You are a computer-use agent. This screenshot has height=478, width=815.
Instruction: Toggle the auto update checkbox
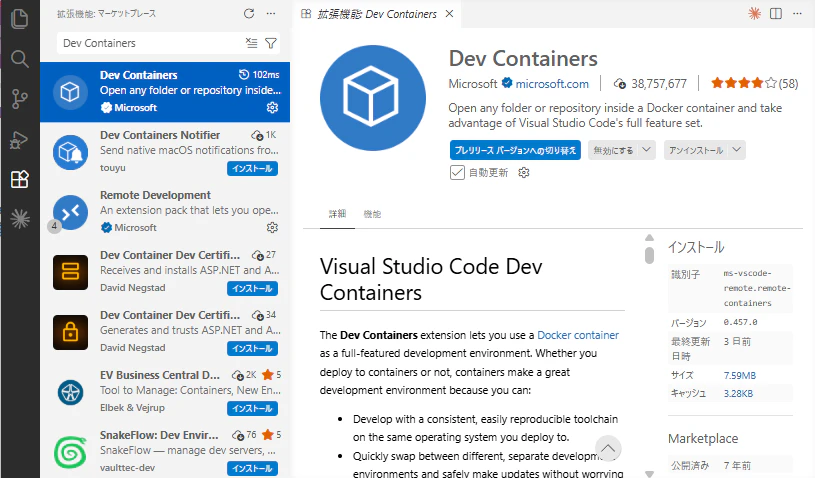coord(457,172)
